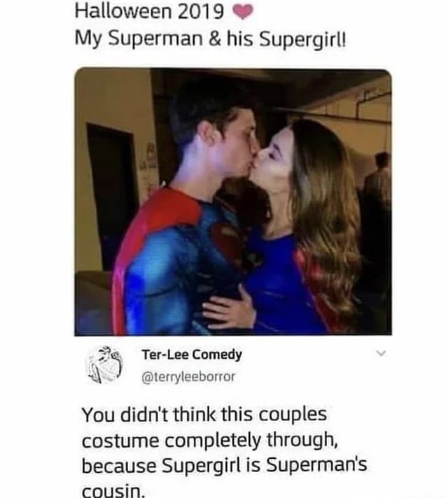
Task: Click the "costume completely through," line
Action: [210, 440]
